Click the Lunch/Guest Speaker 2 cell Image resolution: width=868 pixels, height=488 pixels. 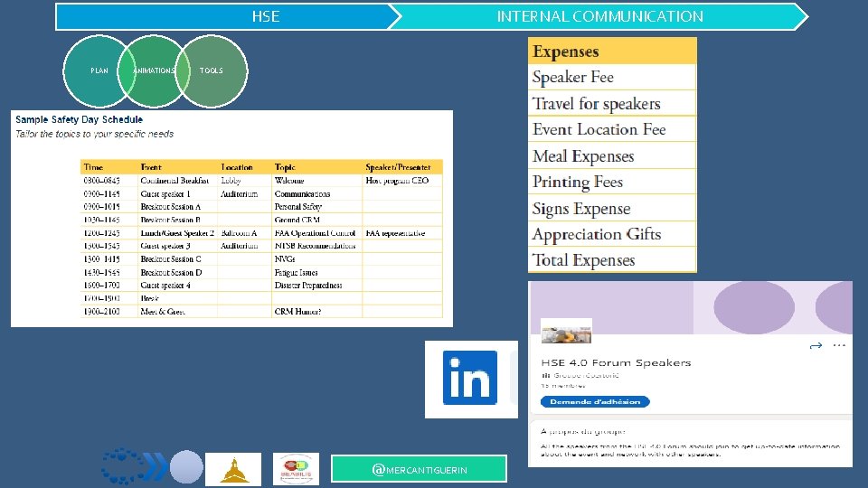tap(177, 233)
